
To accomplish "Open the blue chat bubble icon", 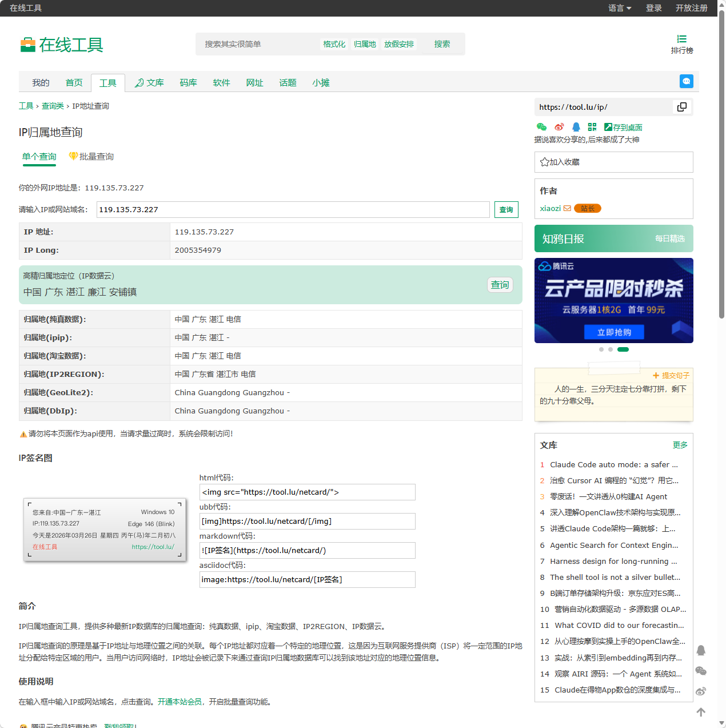I will (686, 81).
